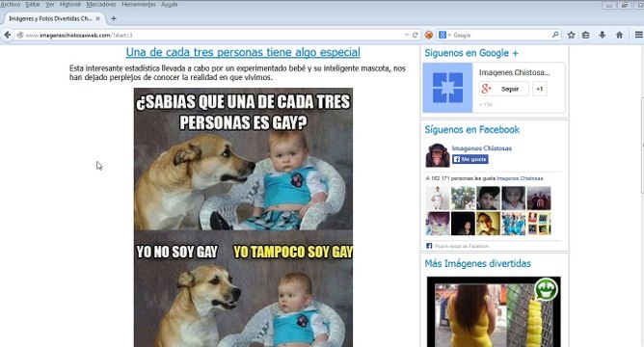This screenshot has height=347, width=644.
Task: Click the Plug-in social de Facebook link
Action: click(x=461, y=246)
